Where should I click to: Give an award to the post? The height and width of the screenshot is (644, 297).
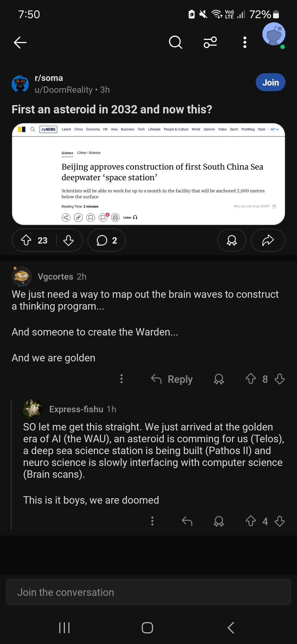(x=232, y=240)
